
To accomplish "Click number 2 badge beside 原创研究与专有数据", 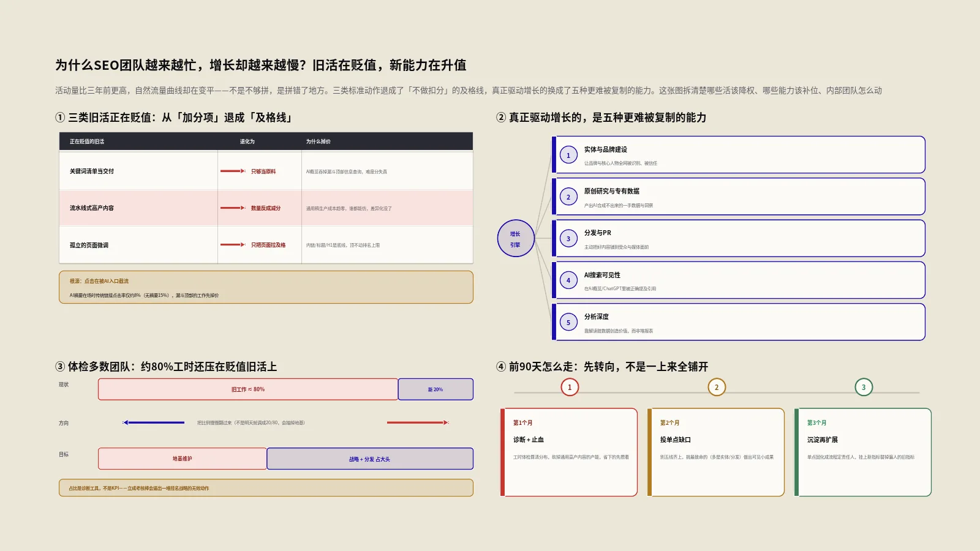I will pyautogui.click(x=568, y=197).
